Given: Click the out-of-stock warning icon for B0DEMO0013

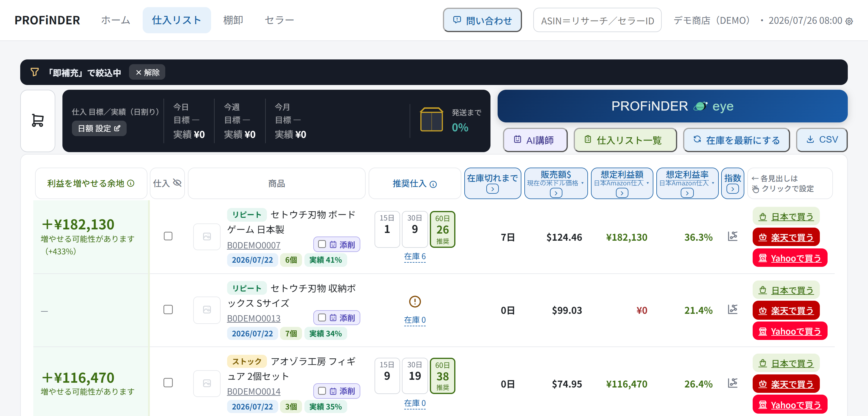Looking at the screenshot, I should click(415, 302).
